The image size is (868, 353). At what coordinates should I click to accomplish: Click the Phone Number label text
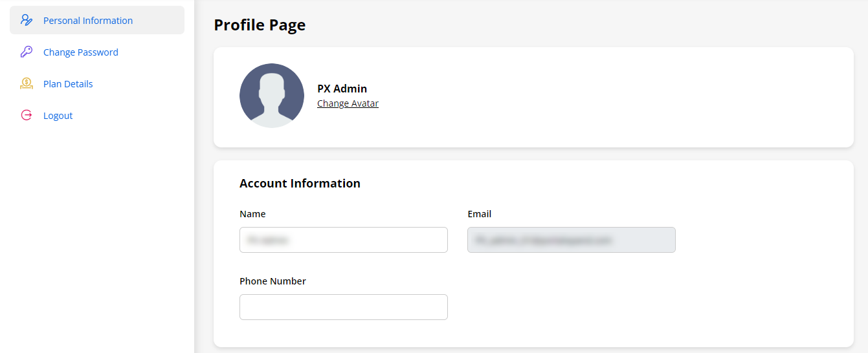click(x=273, y=281)
